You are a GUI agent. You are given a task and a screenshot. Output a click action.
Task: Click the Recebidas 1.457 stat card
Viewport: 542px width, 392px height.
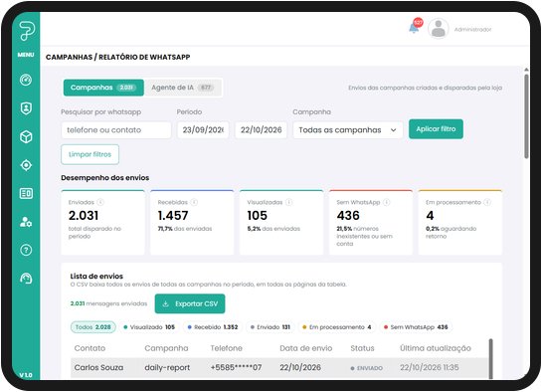click(192, 222)
